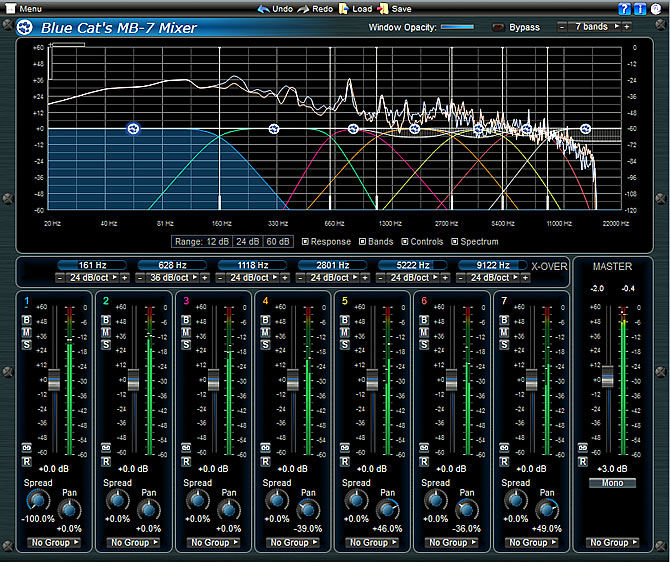Click the rightmost band control point on graph
This screenshot has width=670, height=562.
point(585,128)
